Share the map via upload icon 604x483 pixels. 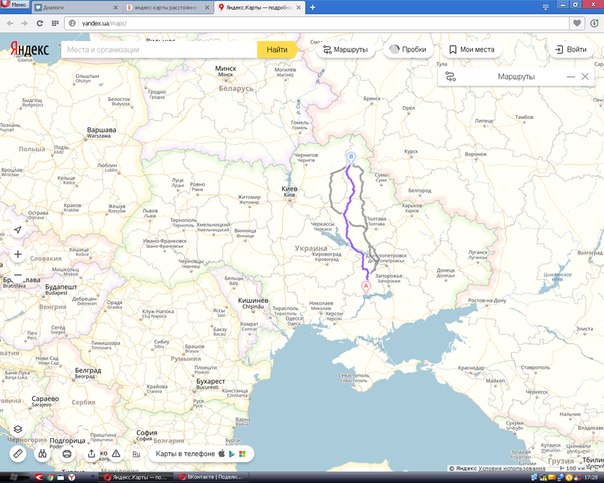91,454
